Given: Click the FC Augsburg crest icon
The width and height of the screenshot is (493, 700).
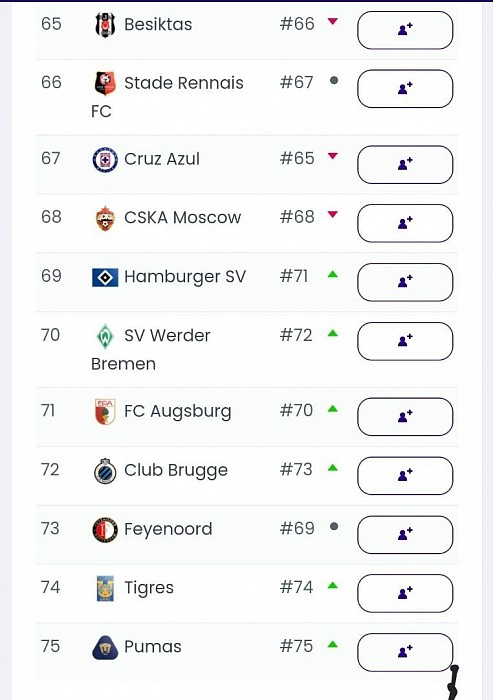Looking at the screenshot, I should 105,411.
